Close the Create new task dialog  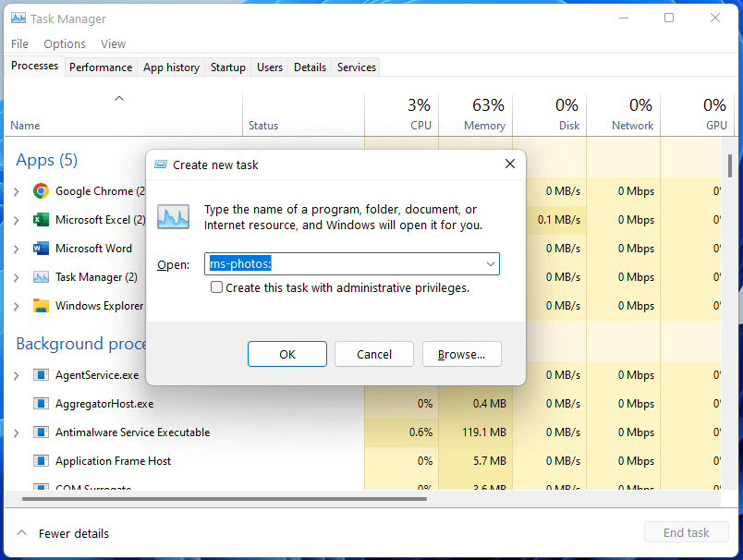(510, 164)
